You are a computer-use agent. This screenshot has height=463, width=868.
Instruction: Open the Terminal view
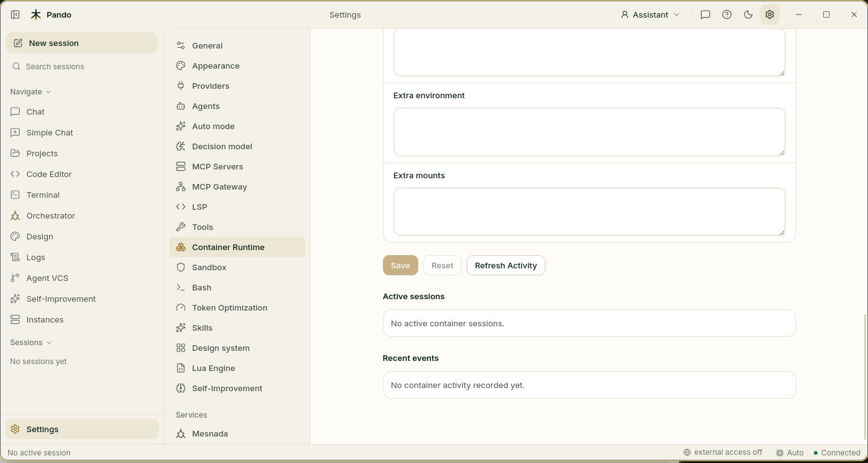pyautogui.click(x=82, y=195)
